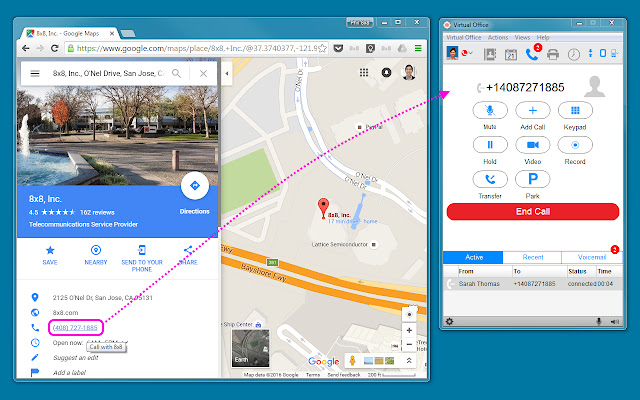Open presence status dropdown

(x=467, y=53)
